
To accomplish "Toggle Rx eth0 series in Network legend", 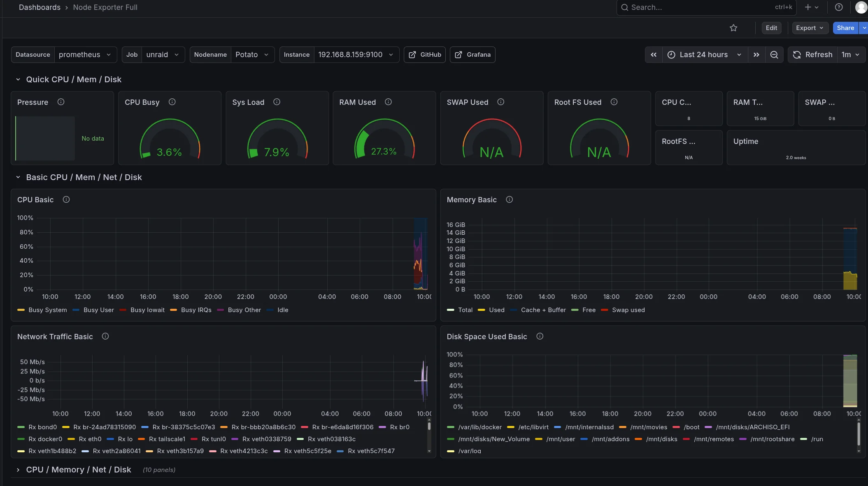I will pos(90,439).
